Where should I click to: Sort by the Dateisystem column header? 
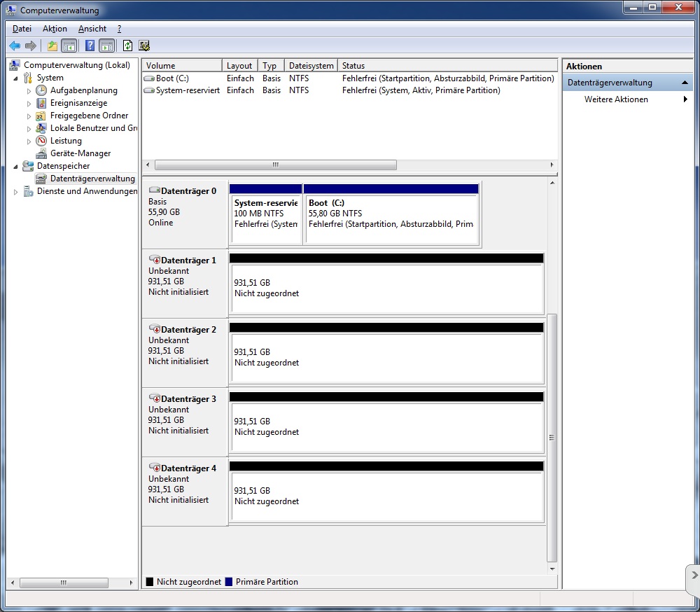click(x=311, y=66)
